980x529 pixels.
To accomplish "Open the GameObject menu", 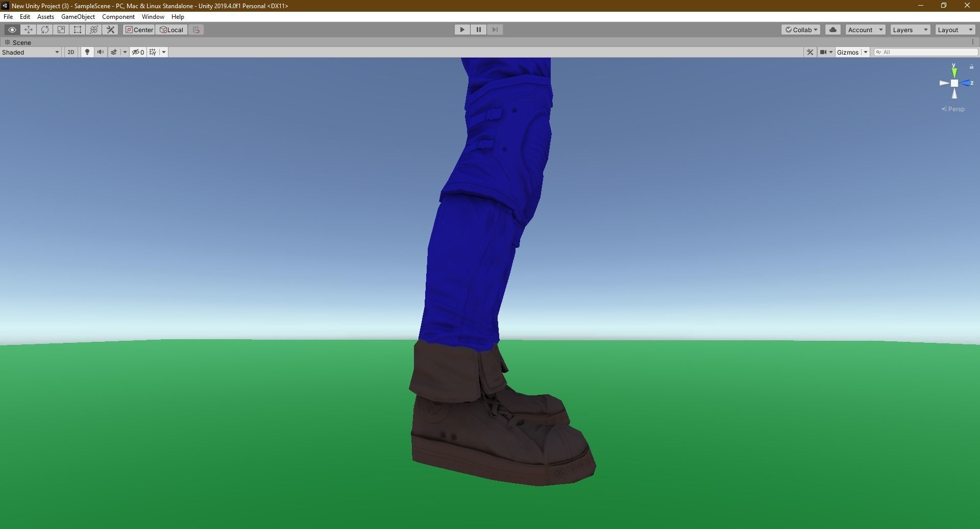I will [x=78, y=17].
